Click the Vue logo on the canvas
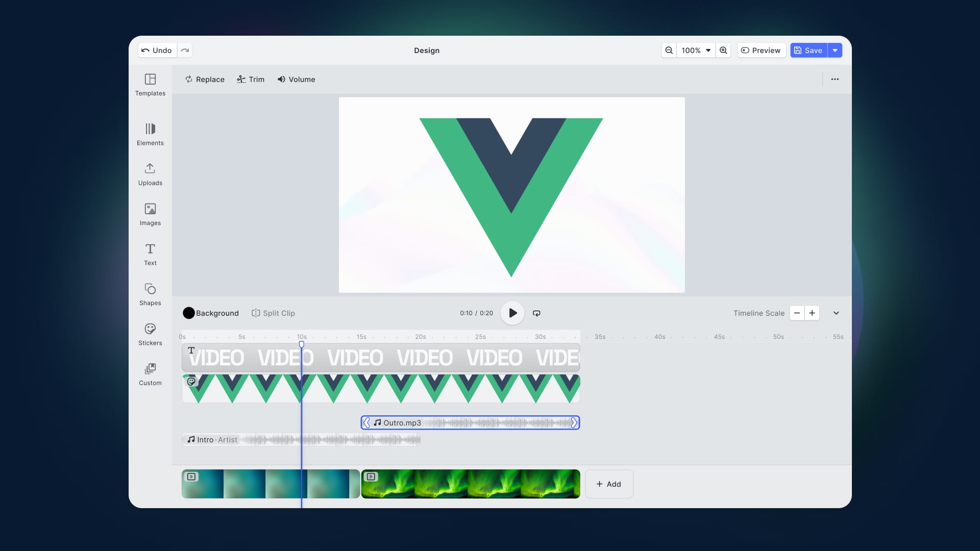This screenshot has height=551, width=980. point(511,197)
